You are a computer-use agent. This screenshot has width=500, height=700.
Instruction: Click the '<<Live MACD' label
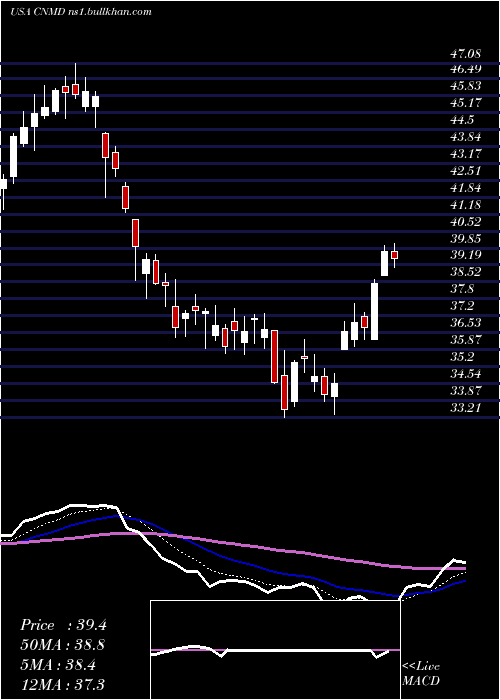tap(421, 673)
